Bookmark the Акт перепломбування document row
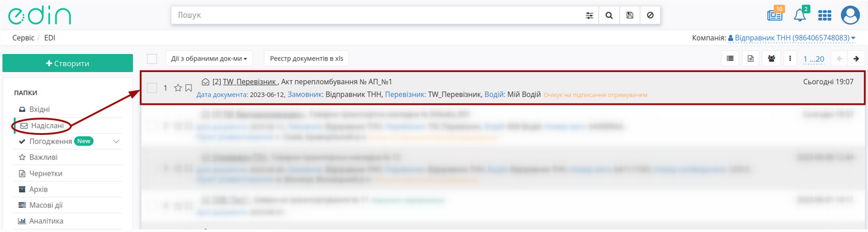 pyautogui.click(x=189, y=88)
